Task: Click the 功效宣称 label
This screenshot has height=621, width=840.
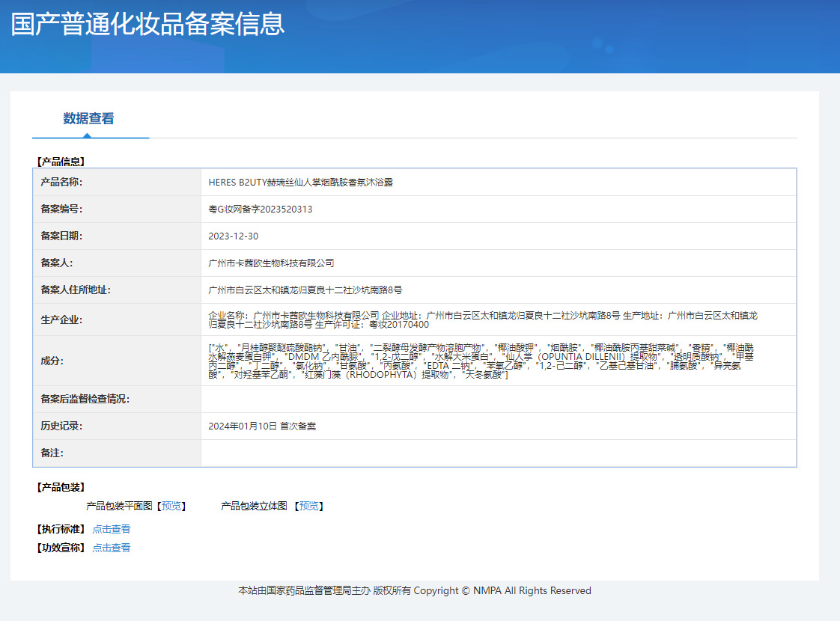Action: (x=61, y=548)
